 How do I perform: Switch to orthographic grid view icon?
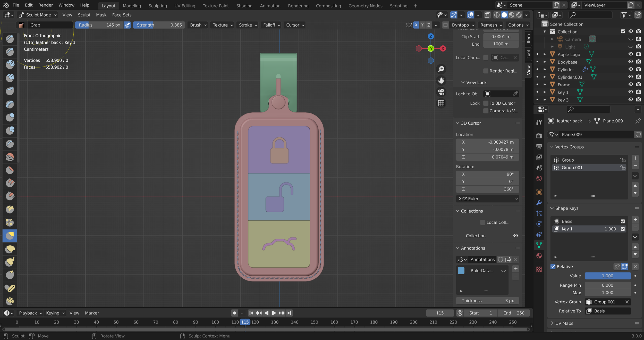441,103
